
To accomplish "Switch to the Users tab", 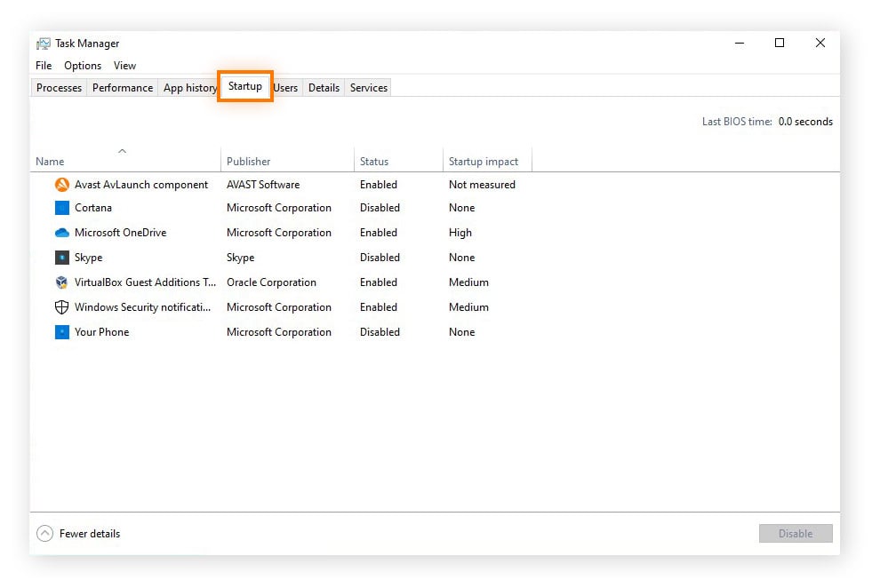I will tap(286, 88).
